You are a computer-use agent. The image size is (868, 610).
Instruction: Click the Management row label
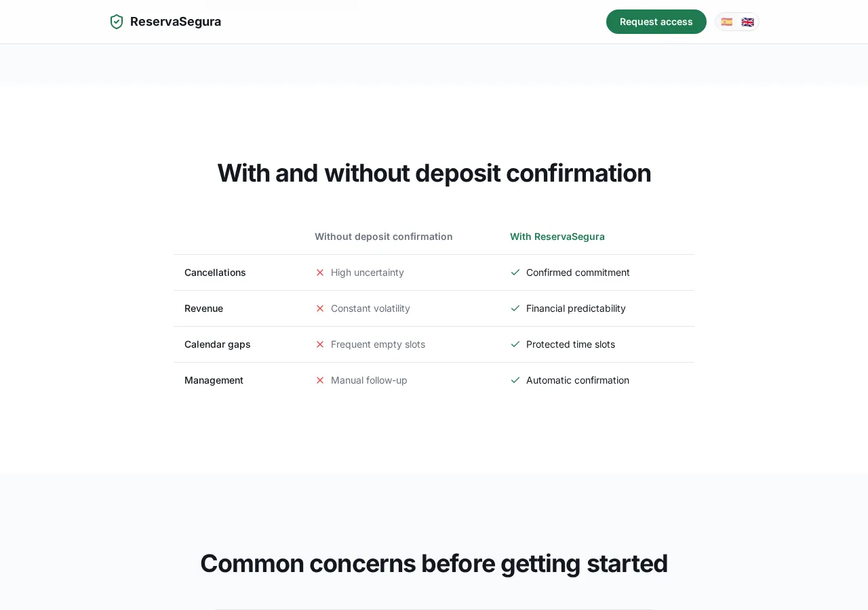pos(214,380)
